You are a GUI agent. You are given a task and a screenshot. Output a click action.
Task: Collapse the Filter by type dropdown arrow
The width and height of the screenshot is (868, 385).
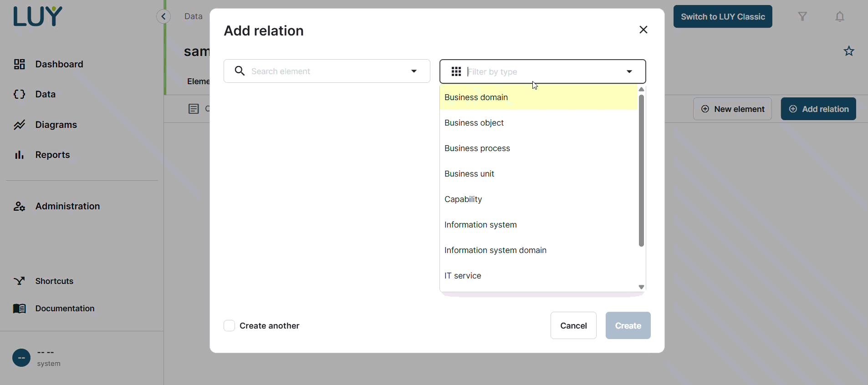pos(629,72)
